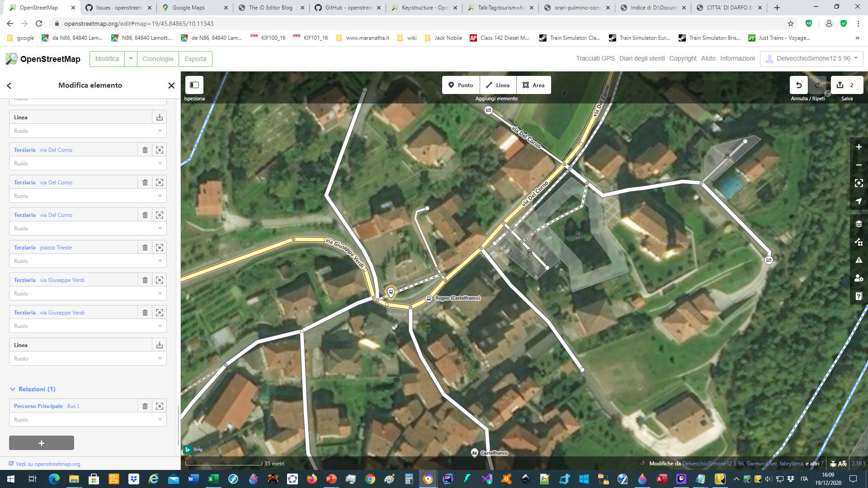Open the Copyright link
Screen dimensions: 868x488
tap(683, 59)
